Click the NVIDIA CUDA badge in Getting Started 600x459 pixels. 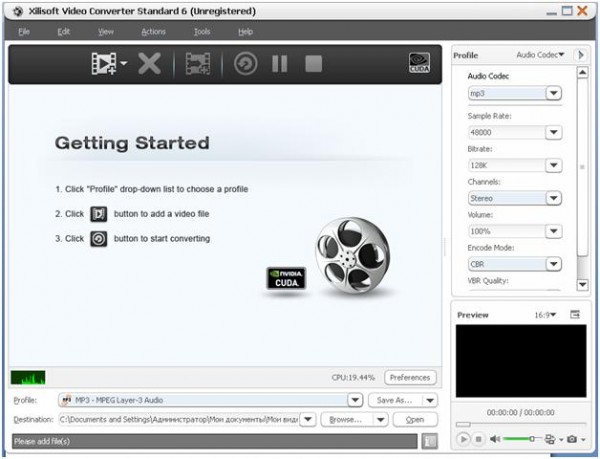pos(286,278)
